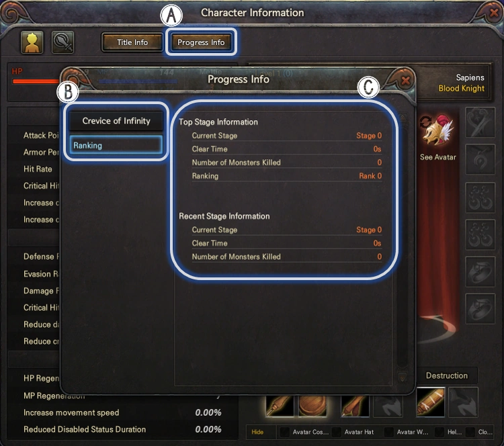Click the Hide label beside avatar checkboxes
Viewport: 504px width, 446px height.
click(257, 432)
